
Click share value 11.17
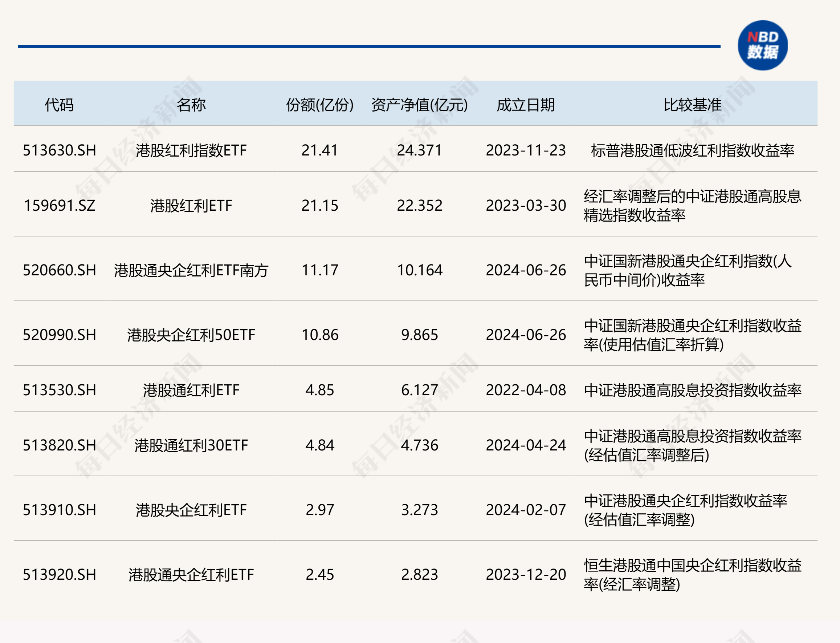click(x=320, y=270)
